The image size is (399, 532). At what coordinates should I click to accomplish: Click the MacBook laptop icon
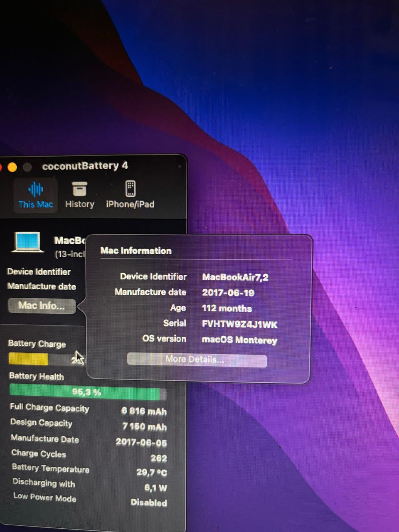[28, 242]
